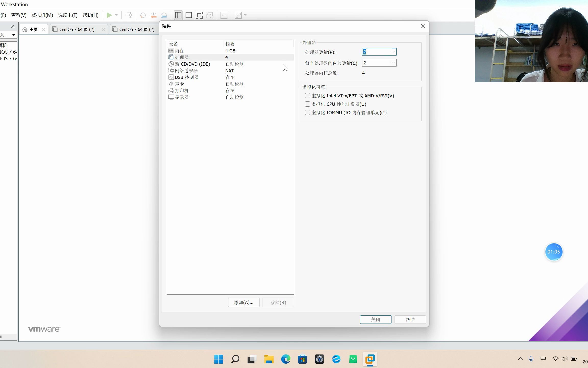Click the CD/DVD disc icon
588x368 pixels.
pos(171,64)
